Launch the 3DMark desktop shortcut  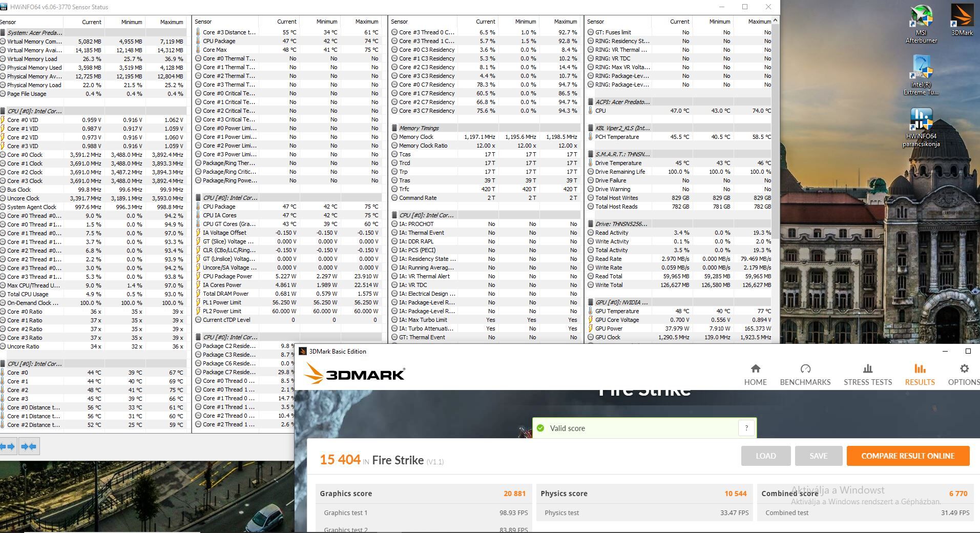pyautogui.click(x=962, y=19)
